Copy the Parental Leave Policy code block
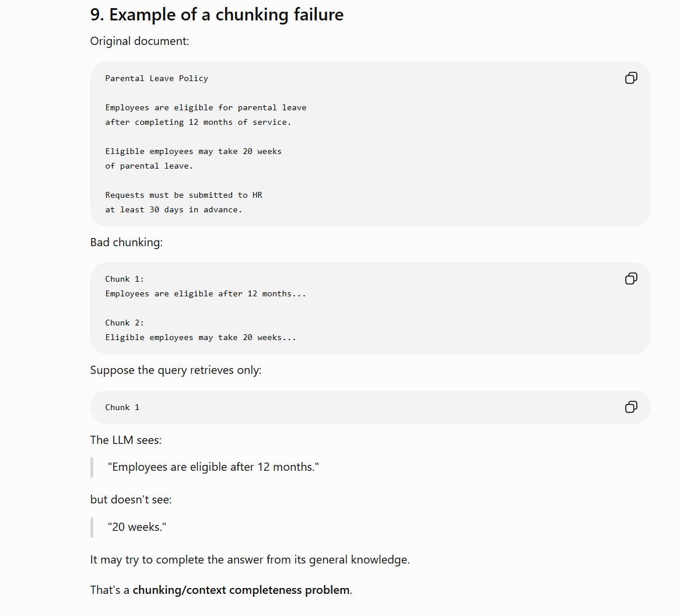 click(x=631, y=78)
